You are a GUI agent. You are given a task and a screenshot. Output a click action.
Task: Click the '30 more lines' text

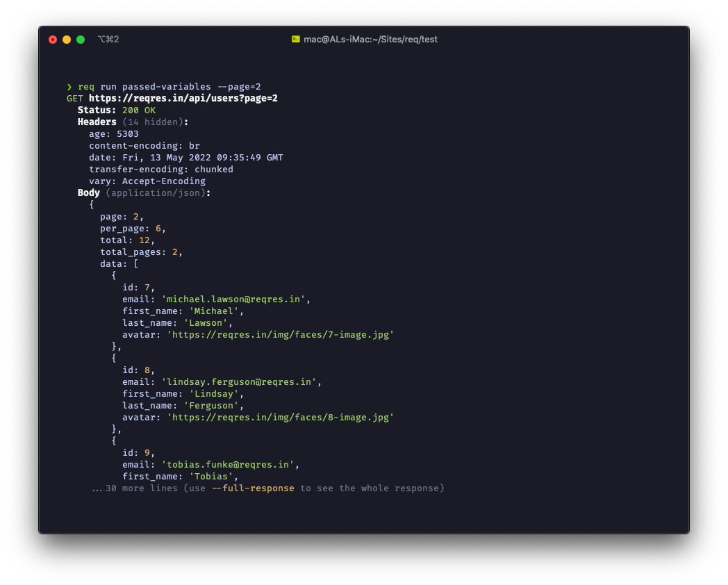coord(142,488)
